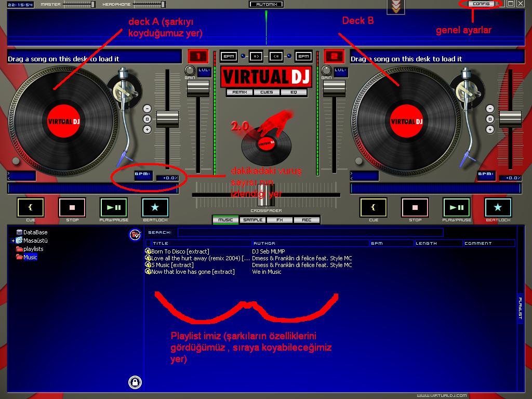The height and width of the screenshot is (399, 532).
Task: Switch to the REC tab
Action: tap(307, 220)
